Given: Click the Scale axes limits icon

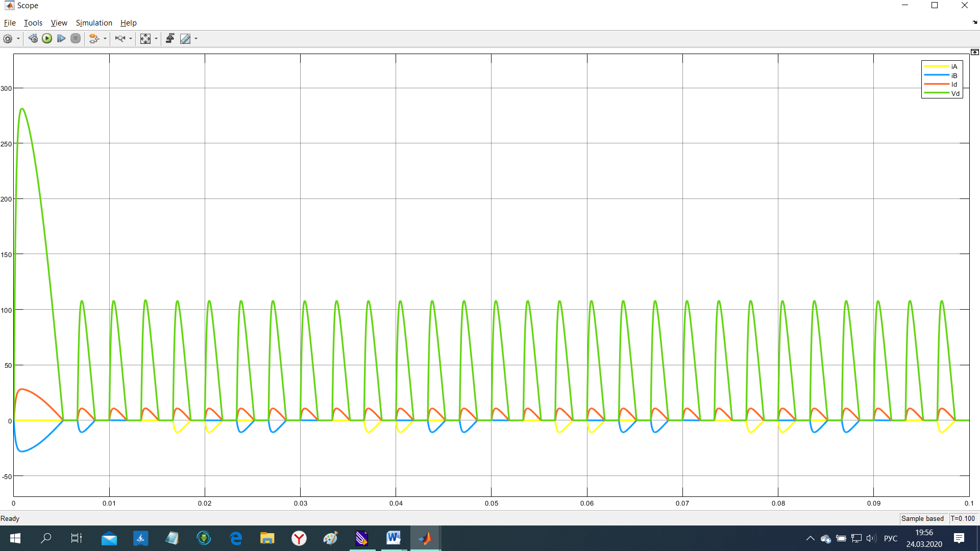Looking at the screenshot, I should tap(145, 39).
